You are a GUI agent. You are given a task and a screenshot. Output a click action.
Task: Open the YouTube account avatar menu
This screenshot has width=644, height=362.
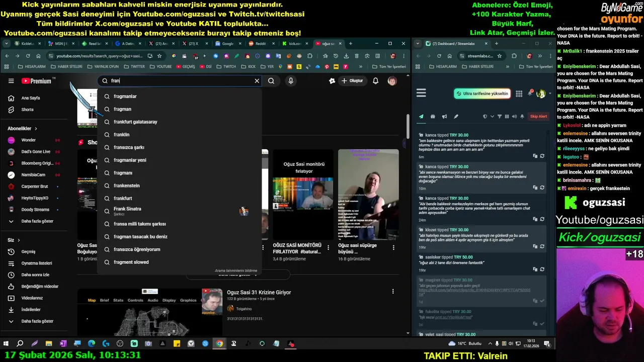pyautogui.click(x=392, y=81)
